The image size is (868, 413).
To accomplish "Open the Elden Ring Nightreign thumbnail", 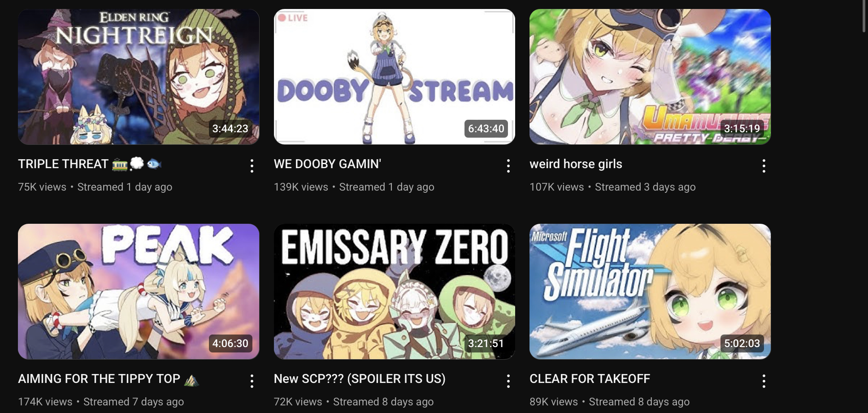I will pyautogui.click(x=139, y=77).
